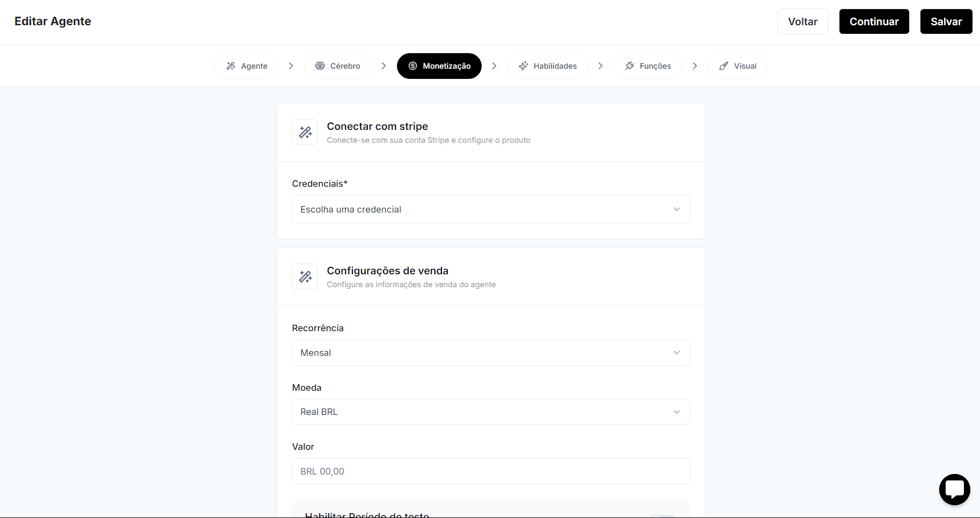Viewport: 980px width, 518px height.
Task: Open the Moeda dropdown set to Real BRL
Action: (490, 412)
